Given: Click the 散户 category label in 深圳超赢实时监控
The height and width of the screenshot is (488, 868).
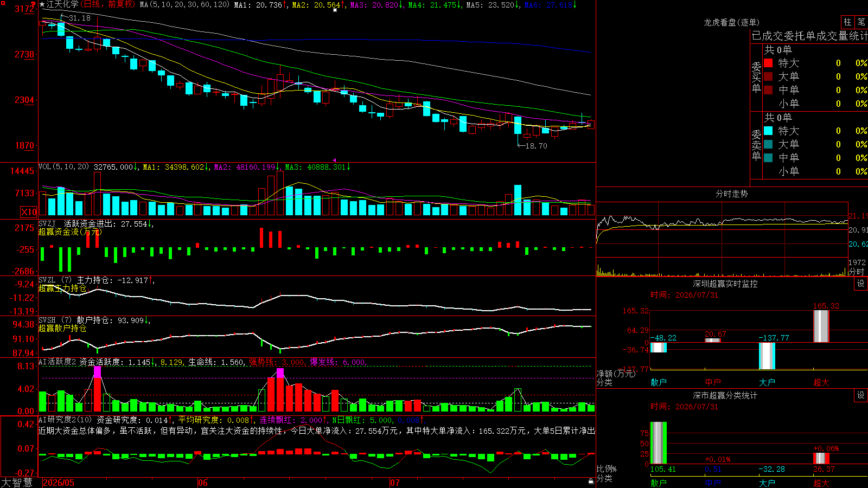Looking at the screenshot, I should coord(659,382).
